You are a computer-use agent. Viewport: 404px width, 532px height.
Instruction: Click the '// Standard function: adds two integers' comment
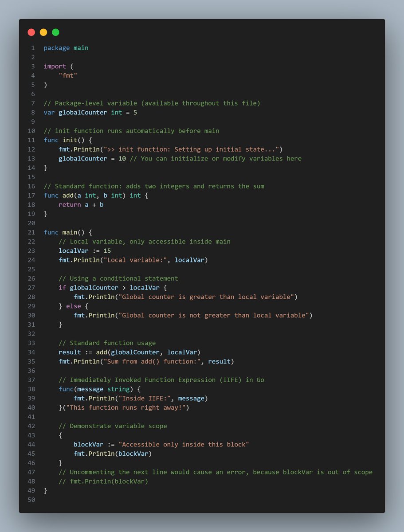pos(154,186)
